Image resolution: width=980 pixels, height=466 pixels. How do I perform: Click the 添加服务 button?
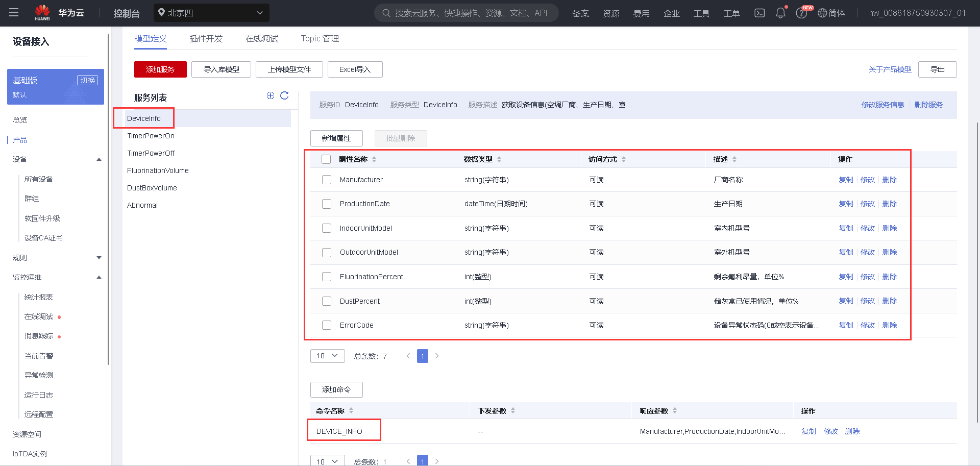pos(160,69)
